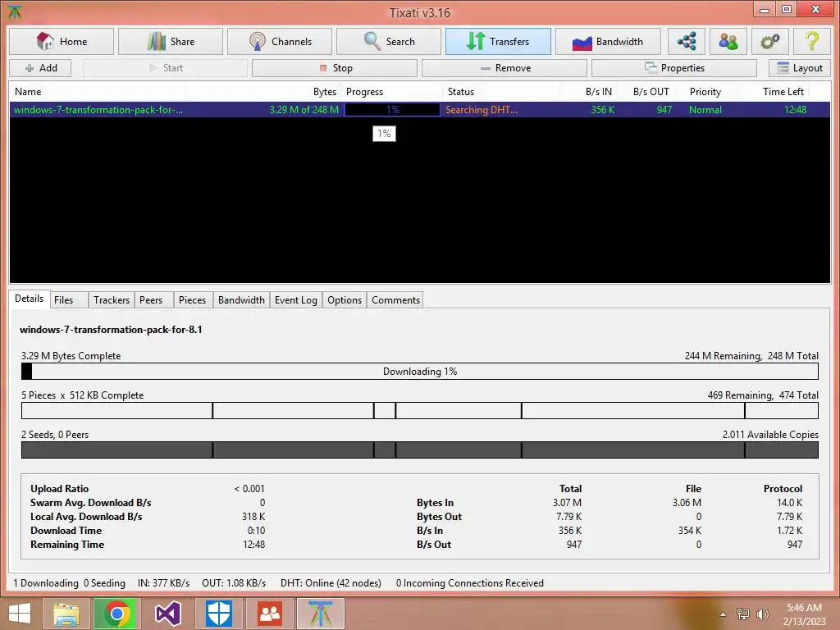This screenshot has height=630, width=840.
Task: Click the Remaining Time value 12:48
Action: pos(254,545)
